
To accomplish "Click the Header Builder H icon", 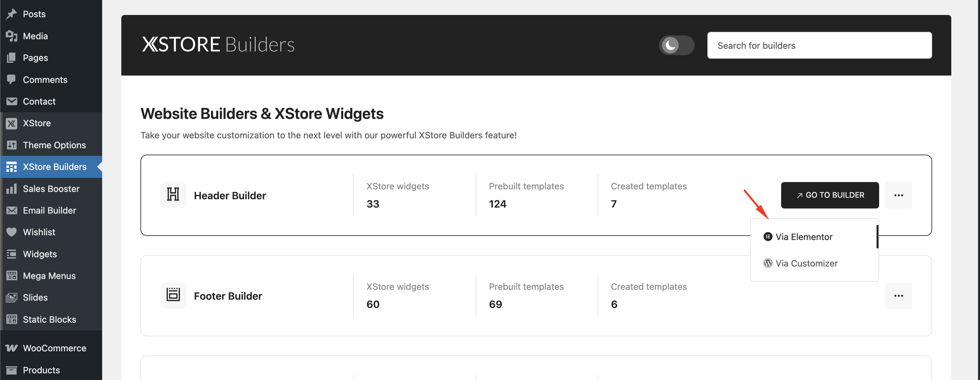I will click(173, 195).
